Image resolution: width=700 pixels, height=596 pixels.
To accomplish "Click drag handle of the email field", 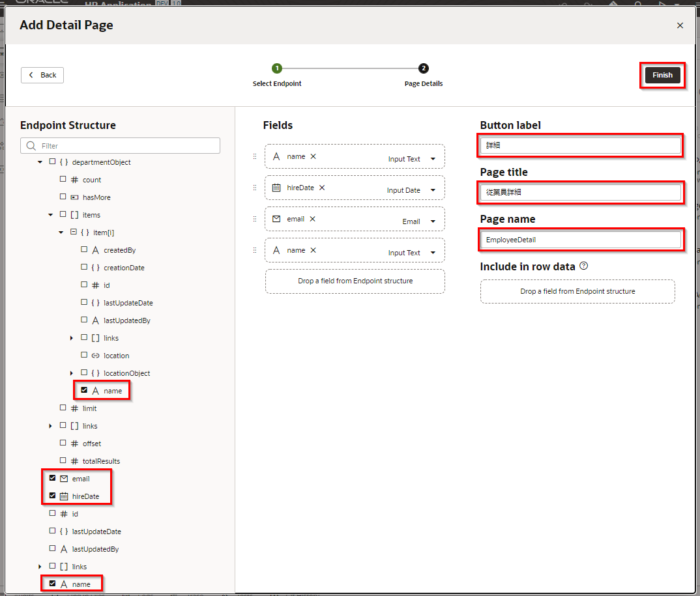I will tap(255, 219).
